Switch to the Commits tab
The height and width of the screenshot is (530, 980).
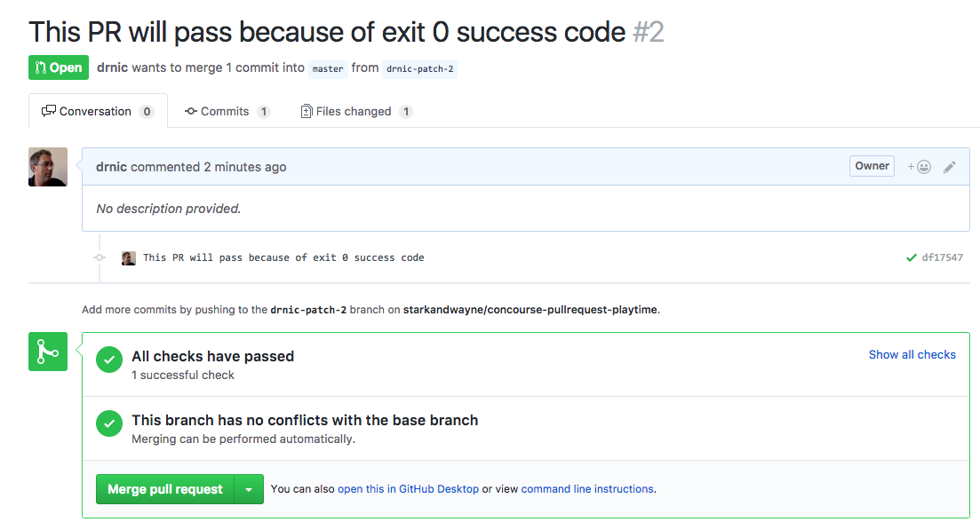tap(227, 111)
